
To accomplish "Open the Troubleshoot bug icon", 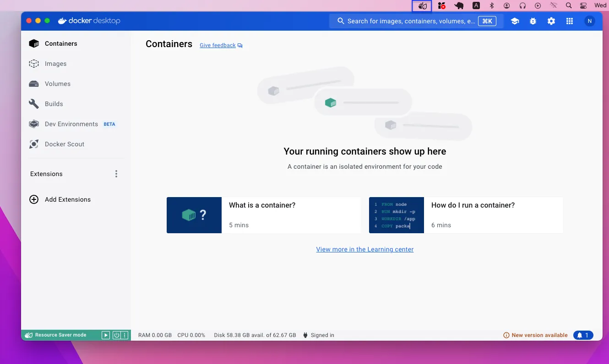I will 533,21.
